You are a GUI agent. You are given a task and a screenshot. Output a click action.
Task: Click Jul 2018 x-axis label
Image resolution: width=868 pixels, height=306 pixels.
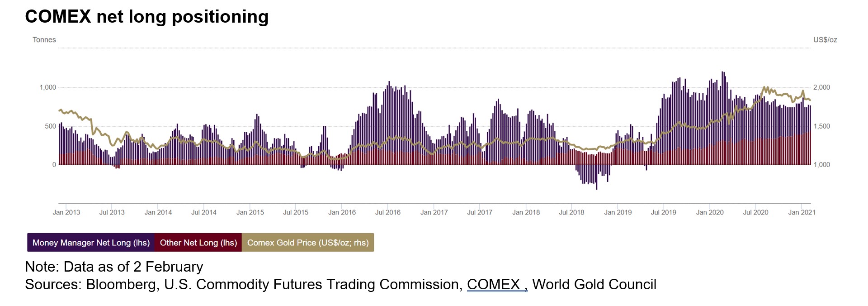point(571,212)
